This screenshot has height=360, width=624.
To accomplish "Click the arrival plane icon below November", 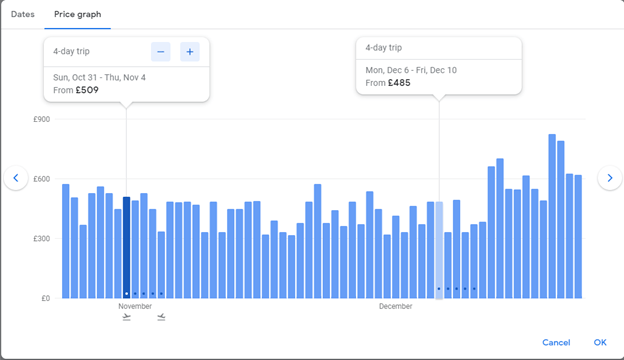I will [x=161, y=317].
